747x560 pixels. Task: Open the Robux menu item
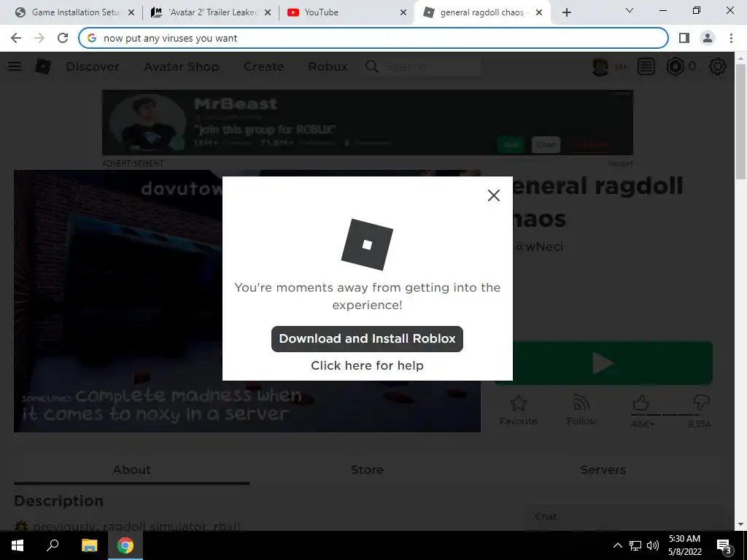coord(328,66)
